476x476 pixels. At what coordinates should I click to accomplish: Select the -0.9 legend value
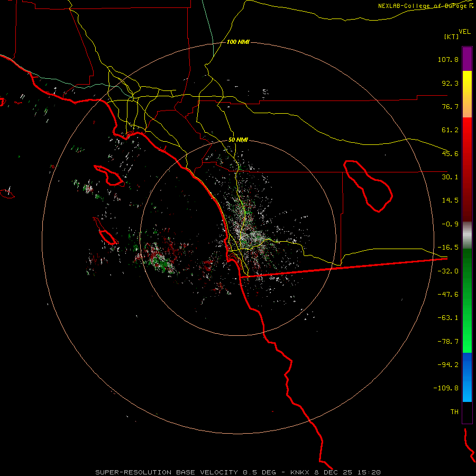(450, 224)
